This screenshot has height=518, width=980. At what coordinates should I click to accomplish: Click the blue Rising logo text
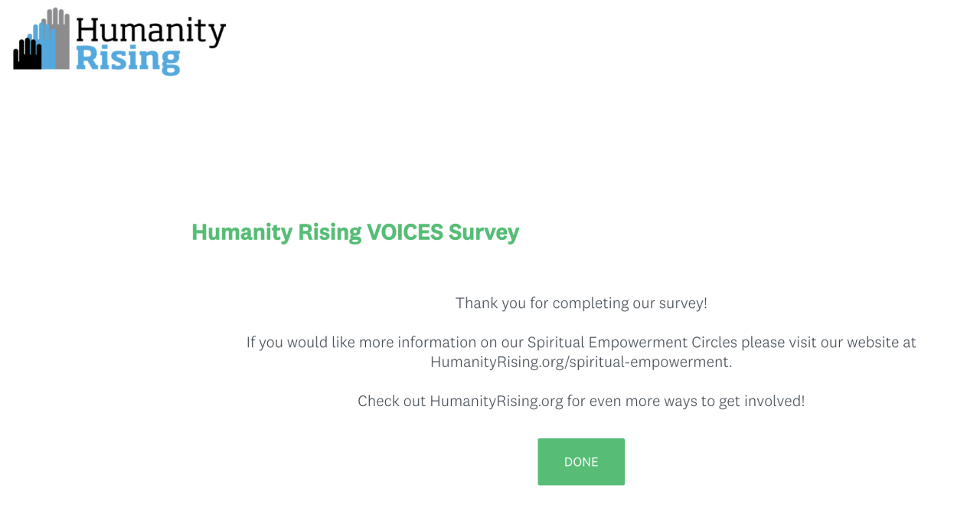coord(128,58)
